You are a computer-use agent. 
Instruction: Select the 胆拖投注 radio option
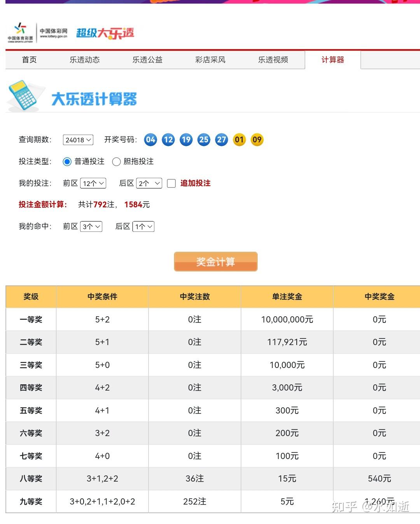(x=116, y=161)
